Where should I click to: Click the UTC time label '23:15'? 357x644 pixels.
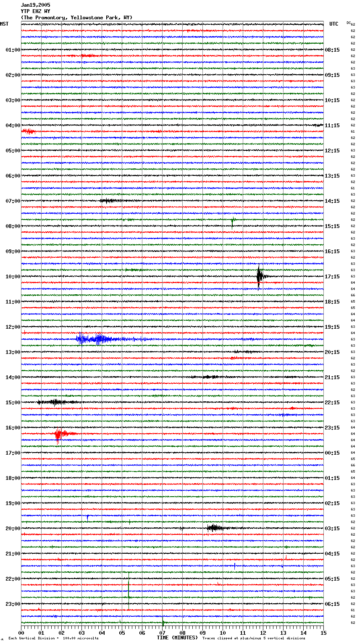332,428
